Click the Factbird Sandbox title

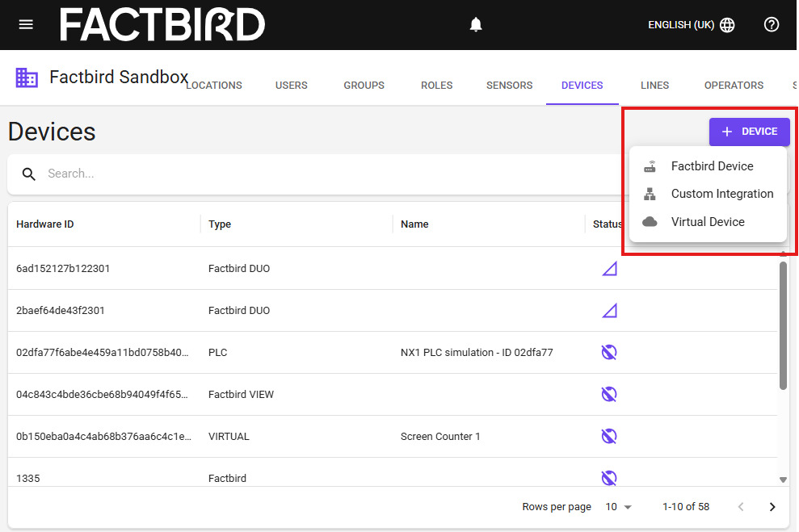tap(119, 77)
